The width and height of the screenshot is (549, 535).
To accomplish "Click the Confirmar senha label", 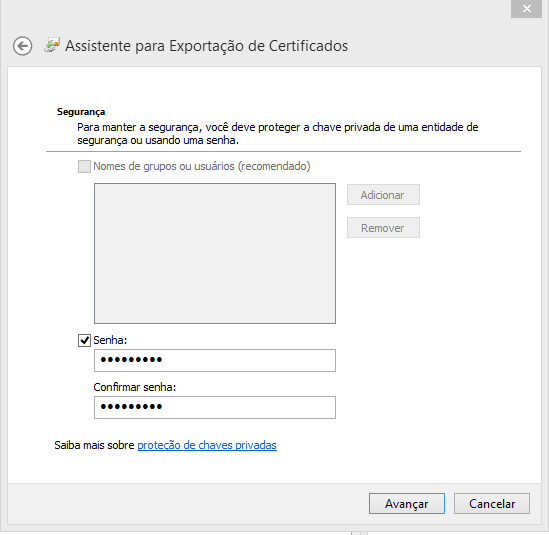I will [x=135, y=387].
